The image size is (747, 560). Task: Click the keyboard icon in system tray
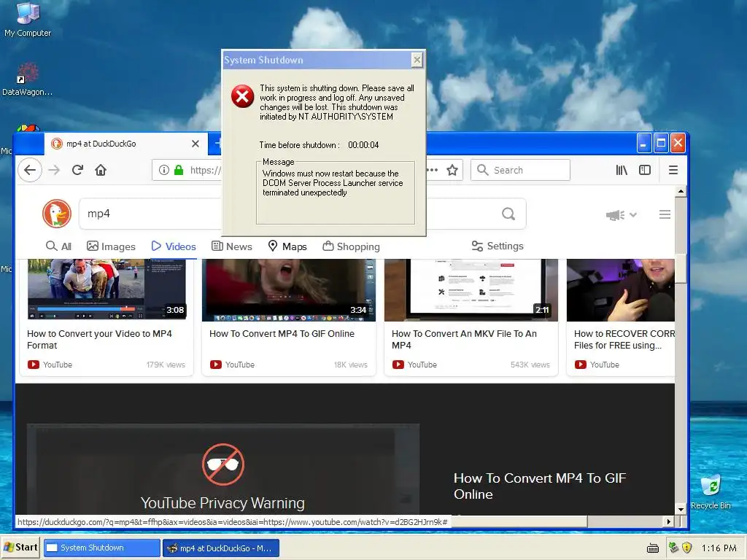point(653,548)
